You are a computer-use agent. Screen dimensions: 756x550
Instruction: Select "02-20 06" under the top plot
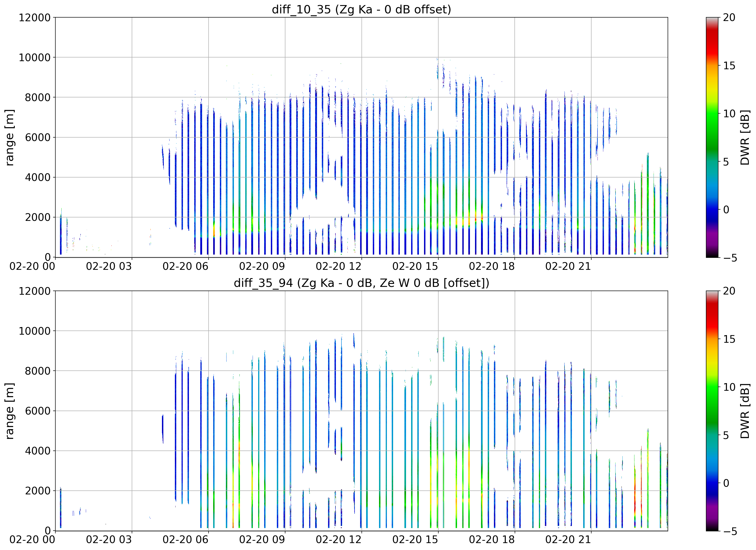[185, 266]
